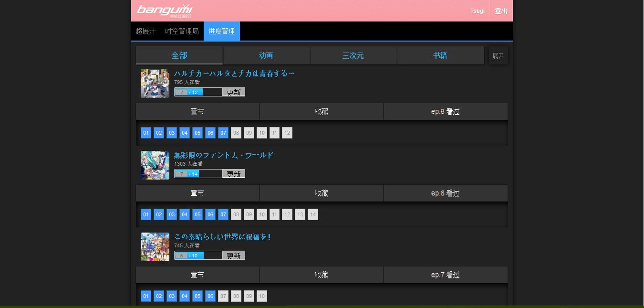
Task: Click 更新 for ハルチカ
Action: [x=233, y=92]
